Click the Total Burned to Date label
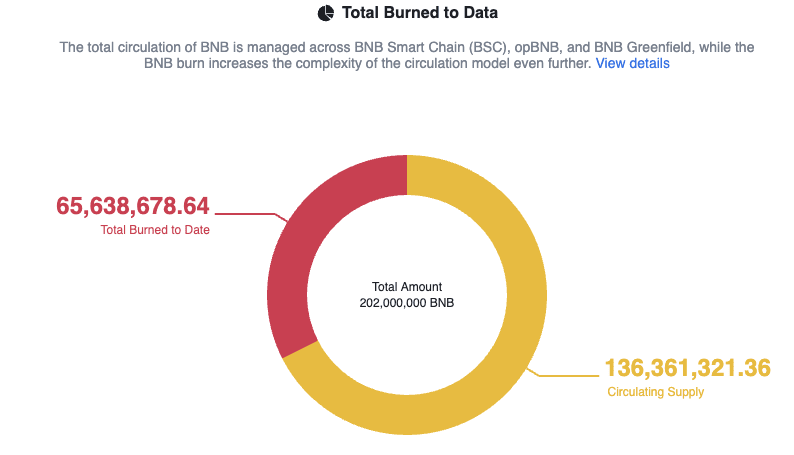The height and width of the screenshot is (455, 794). tap(155, 230)
